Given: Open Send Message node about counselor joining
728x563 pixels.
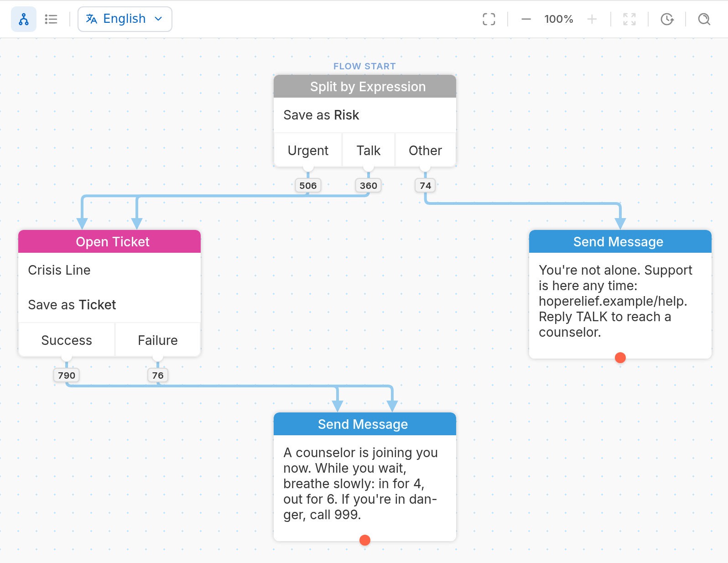Looking at the screenshot, I should [x=365, y=424].
